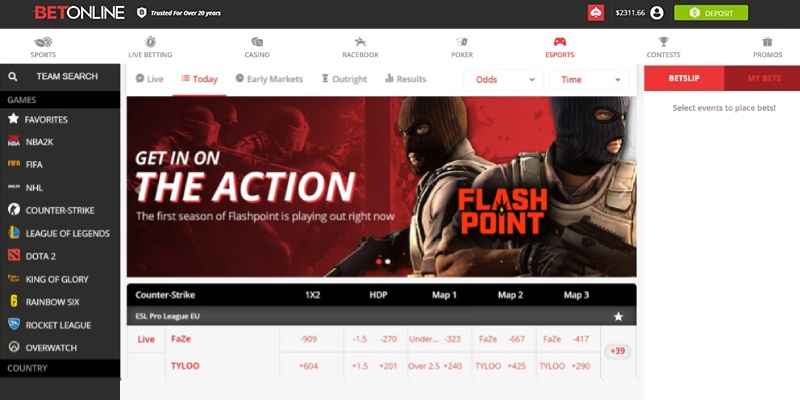This screenshot has width=800, height=400.
Task: Select the Counter-Strike game icon in sidebar
Action: [14, 210]
